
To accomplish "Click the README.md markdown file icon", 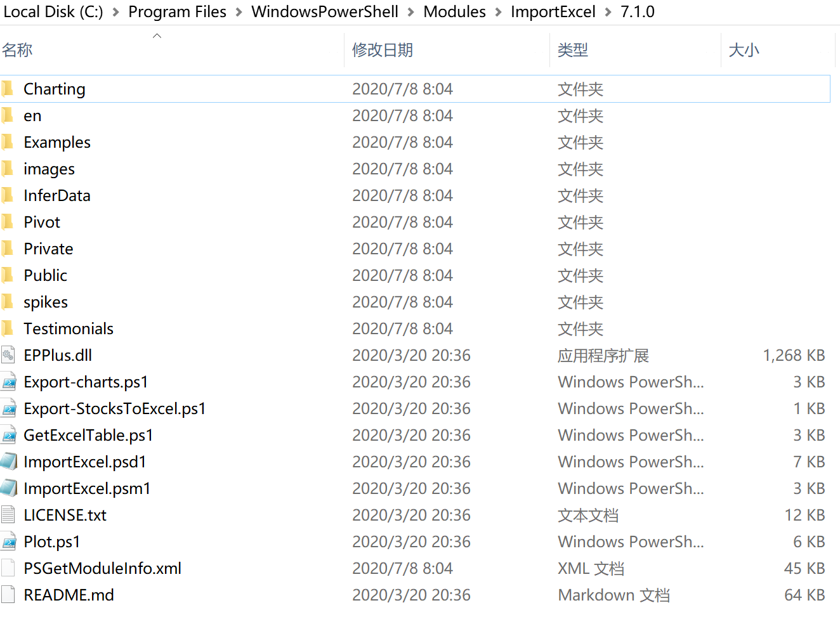I will click(x=9, y=595).
